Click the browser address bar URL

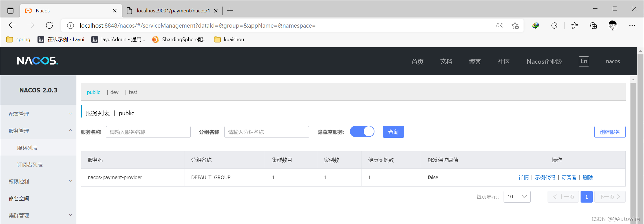[x=197, y=26]
